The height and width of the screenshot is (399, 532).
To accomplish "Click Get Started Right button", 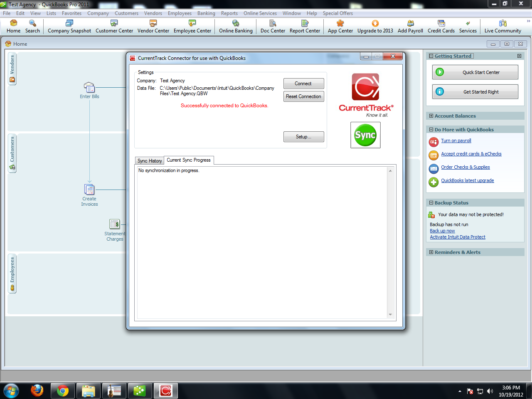I will pos(475,92).
